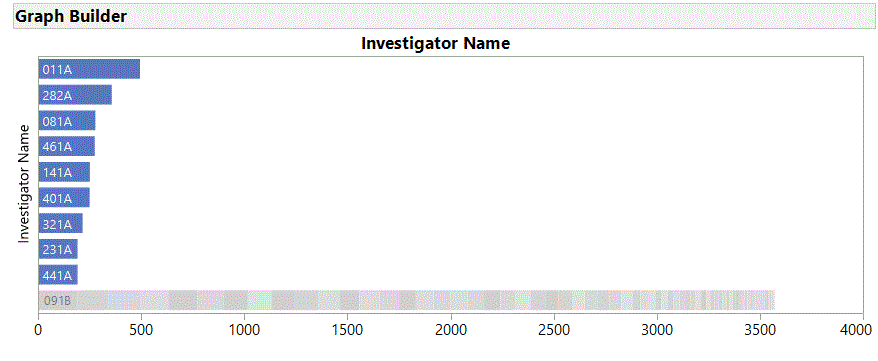
Task: Select the gray 091B bar
Action: coord(407,301)
